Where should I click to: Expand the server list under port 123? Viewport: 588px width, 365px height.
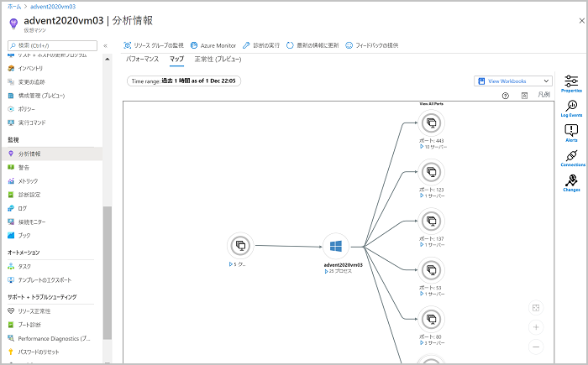(433, 196)
